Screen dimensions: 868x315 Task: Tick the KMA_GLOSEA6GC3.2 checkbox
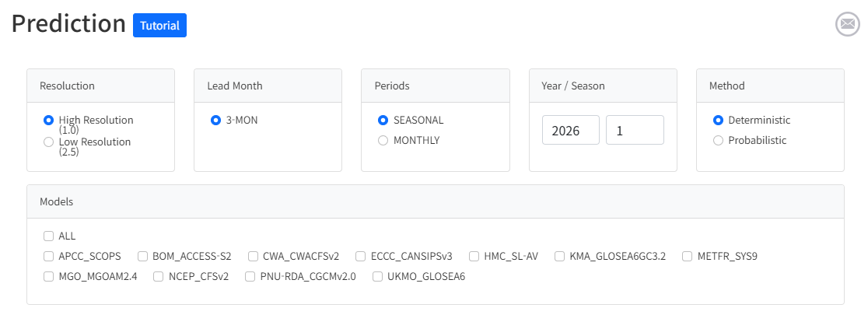(x=560, y=256)
